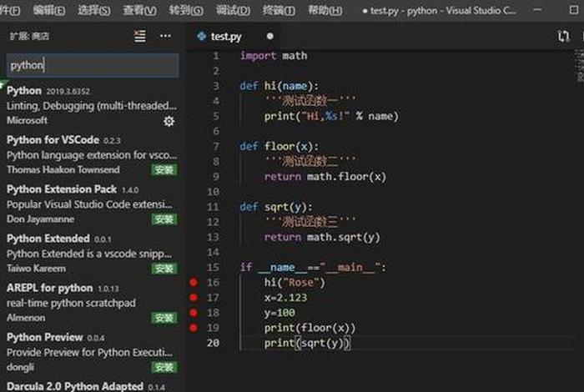Click the def sqrt(y) line
584x392 pixels.
point(276,207)
